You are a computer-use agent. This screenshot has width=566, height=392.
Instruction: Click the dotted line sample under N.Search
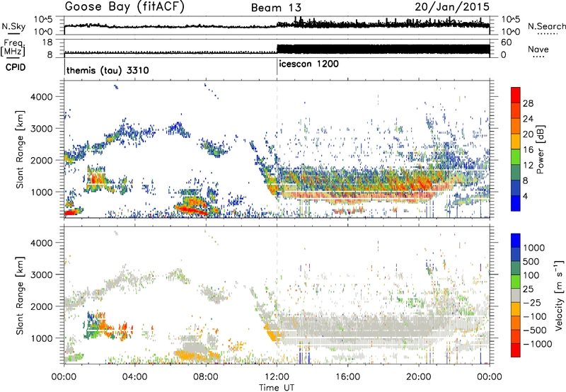click(547, 34)
